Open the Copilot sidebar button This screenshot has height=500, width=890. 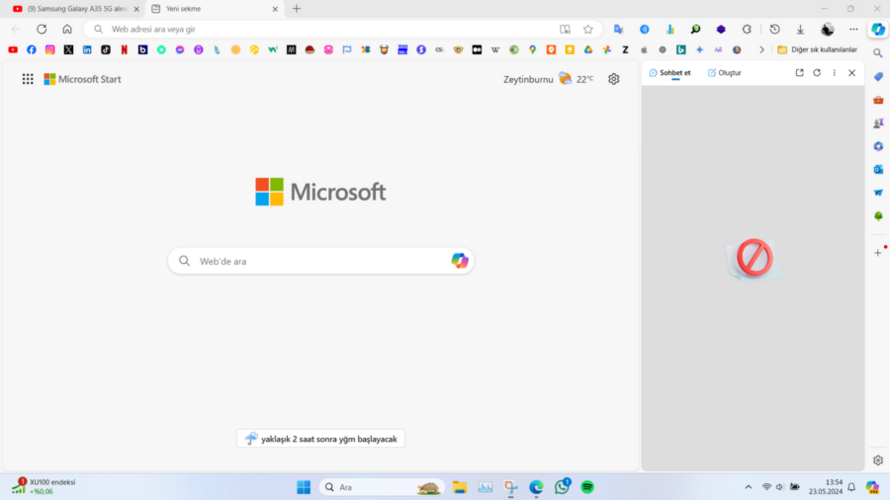(878, 30)
